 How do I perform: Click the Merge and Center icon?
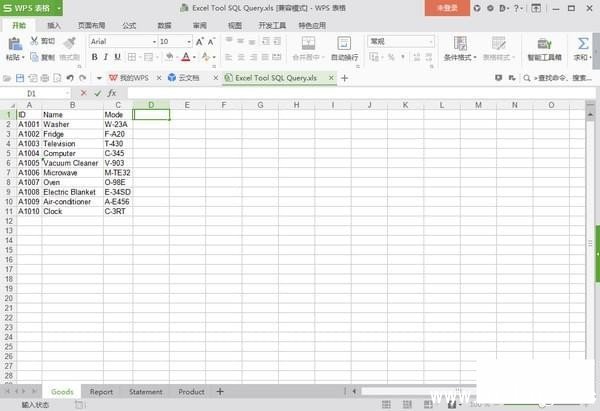(308, 43)
